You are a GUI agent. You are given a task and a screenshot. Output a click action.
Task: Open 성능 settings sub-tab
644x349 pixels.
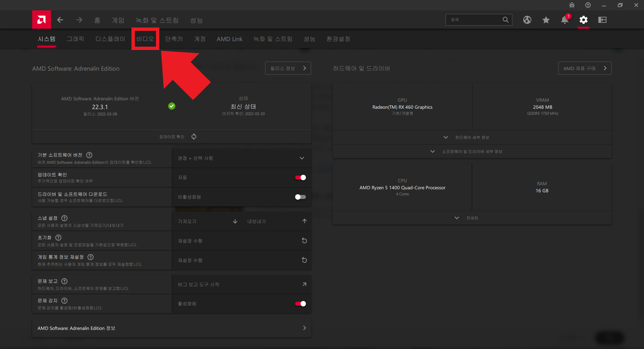tap(310, 39)
